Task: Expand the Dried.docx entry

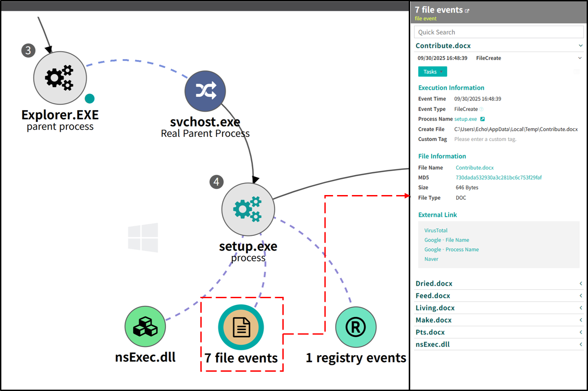Action: (x=581, y=284)
